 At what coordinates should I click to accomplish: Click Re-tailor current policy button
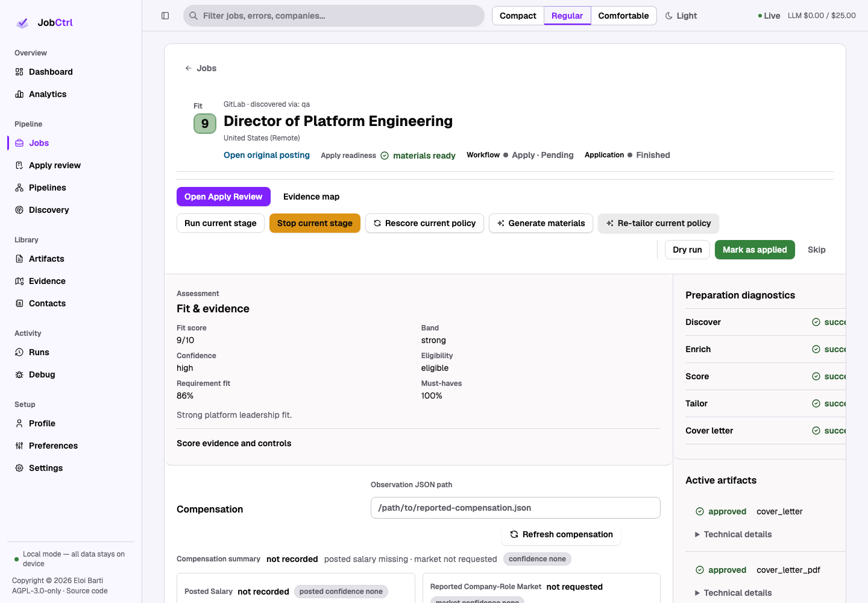click(658, 223)
